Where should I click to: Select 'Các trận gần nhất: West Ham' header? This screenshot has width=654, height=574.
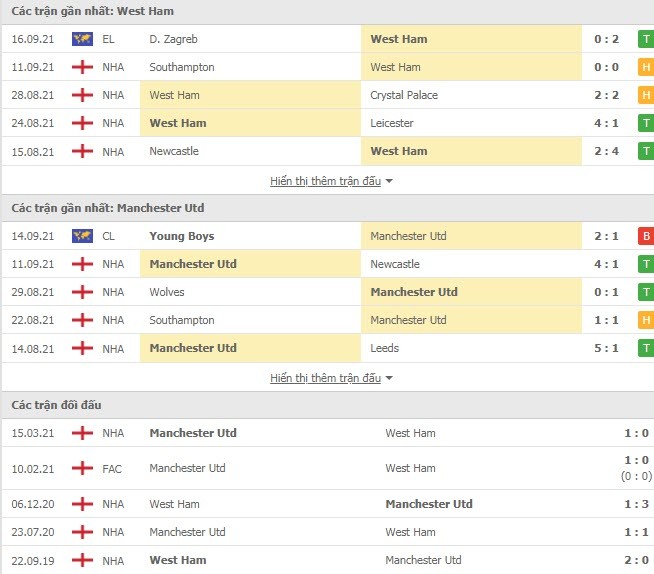pos(93,11)
